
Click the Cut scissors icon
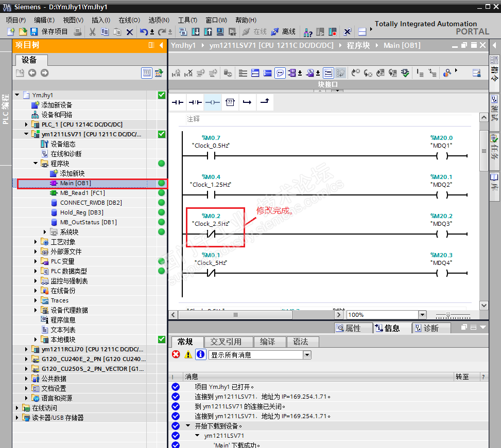coord(93,31)
